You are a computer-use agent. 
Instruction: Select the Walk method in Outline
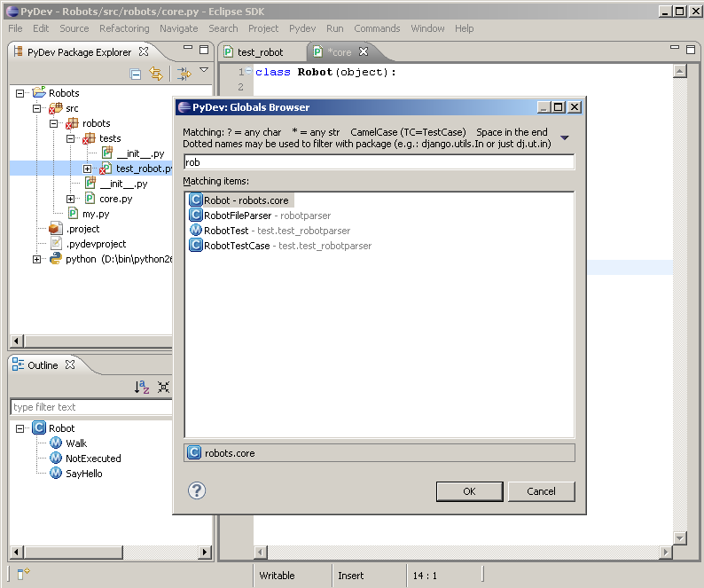click(x=76, y=443)
